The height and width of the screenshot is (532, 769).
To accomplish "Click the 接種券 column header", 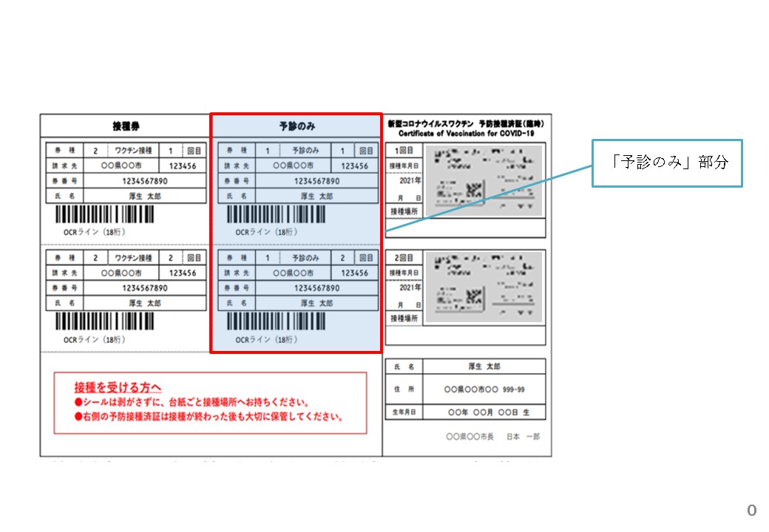I will pos(126,126).
